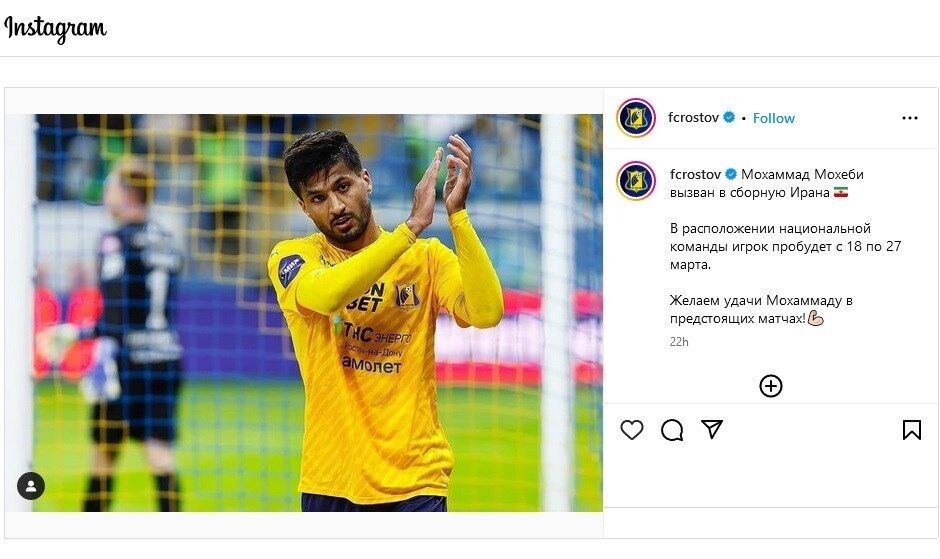Click the fcrostov username in post header
This screenshot has width=940, height=559.
coord(693,118)
